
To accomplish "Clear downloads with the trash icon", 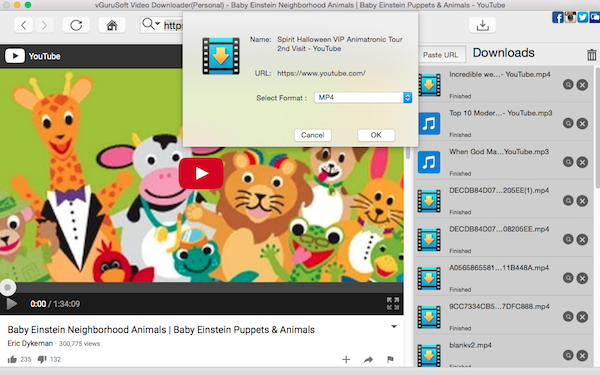I will pyautogui.click(x=592, y=55).
